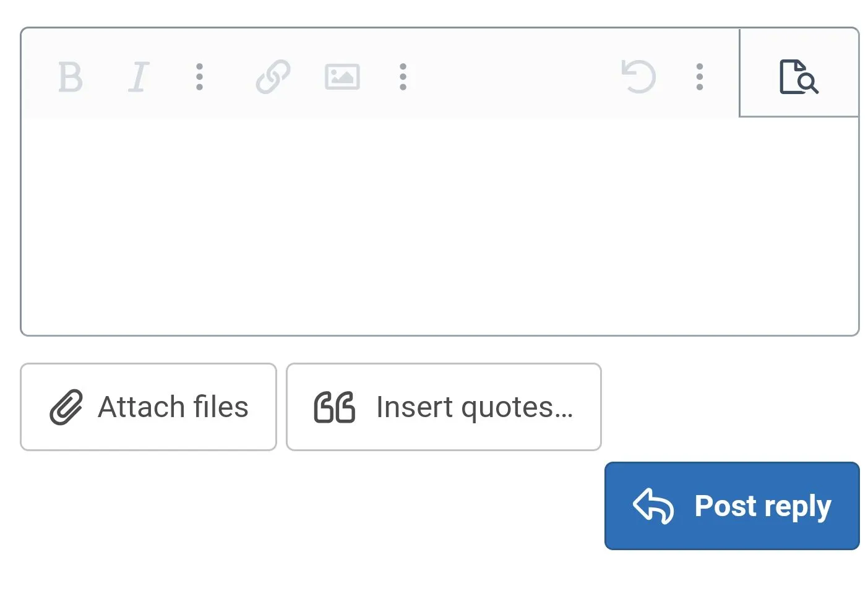Image resolution: width=868 pixels, height=591 pixels.
Task: Submit the message with Post reply
Action: [x=732, y=506]
